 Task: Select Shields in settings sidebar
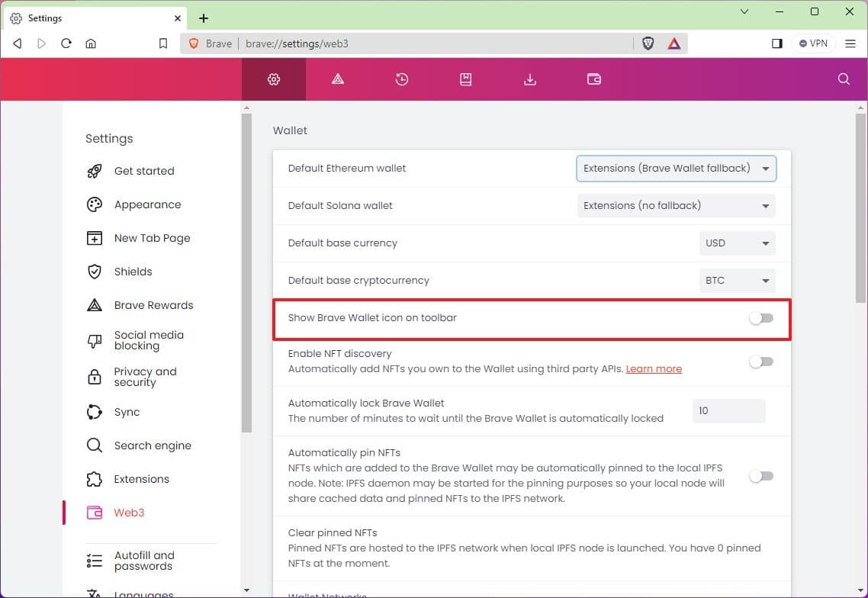133,272
